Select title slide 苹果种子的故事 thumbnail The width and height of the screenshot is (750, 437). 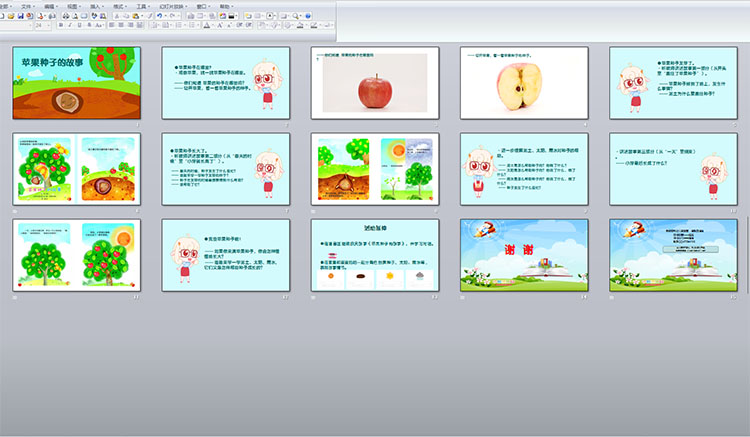(x=77, y=83)
